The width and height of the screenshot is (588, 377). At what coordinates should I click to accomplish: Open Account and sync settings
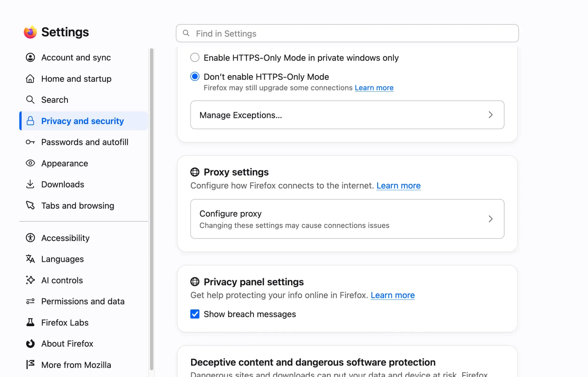pyautogui.click(x=84, y=57)
